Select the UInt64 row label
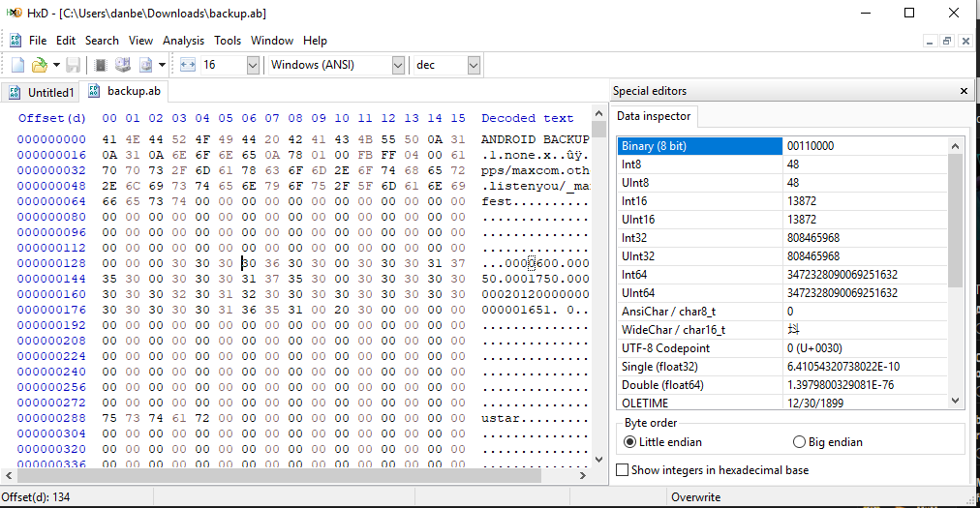The width and height of the screenshot is (980, 508). click(x=637, y=293)
